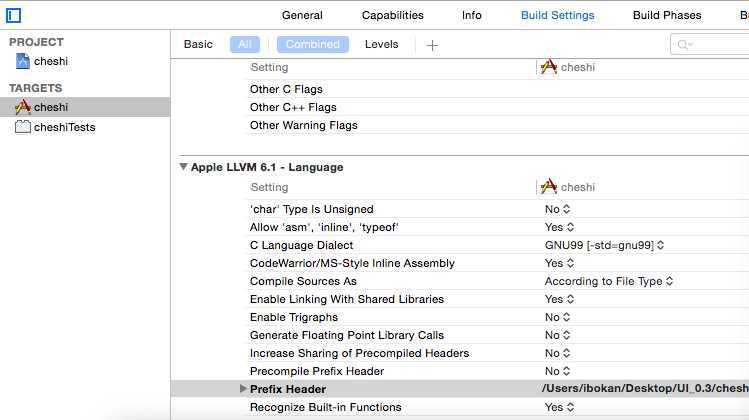Open Allow 'asm', 'inline', 'typeof' Yes popup
The image size is (749, 420).
click(559, 227)
